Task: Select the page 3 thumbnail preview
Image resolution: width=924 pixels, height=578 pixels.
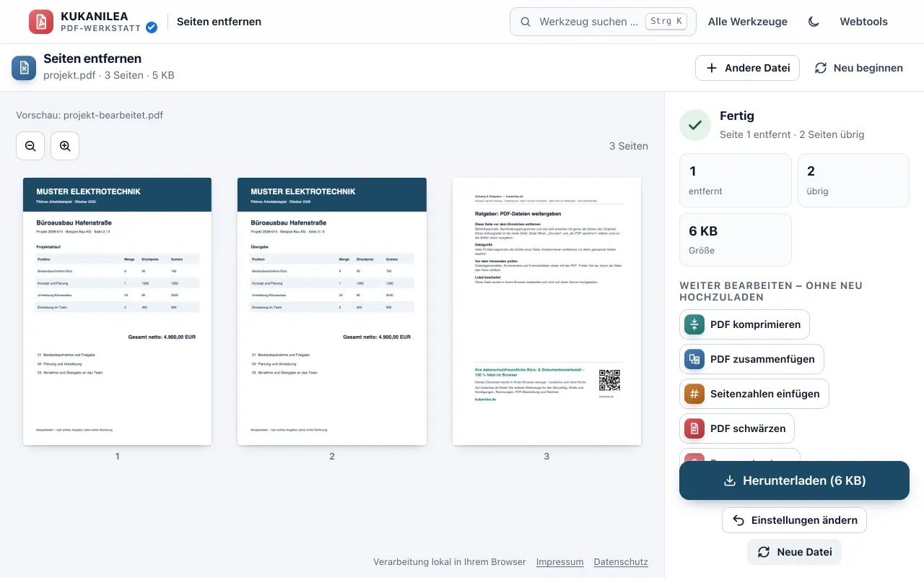Action: pyautogui.click(x=546, y=311)
